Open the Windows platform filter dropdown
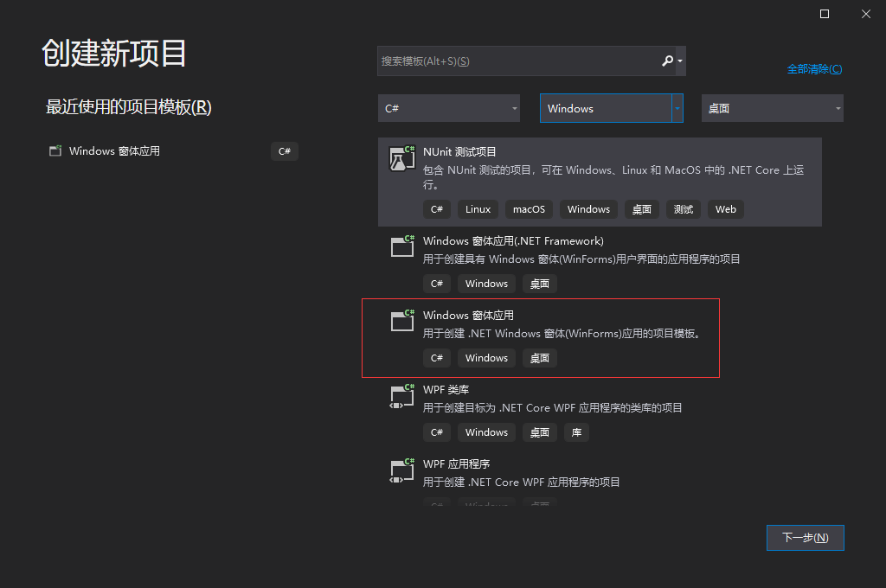 [x=612, y=108]
